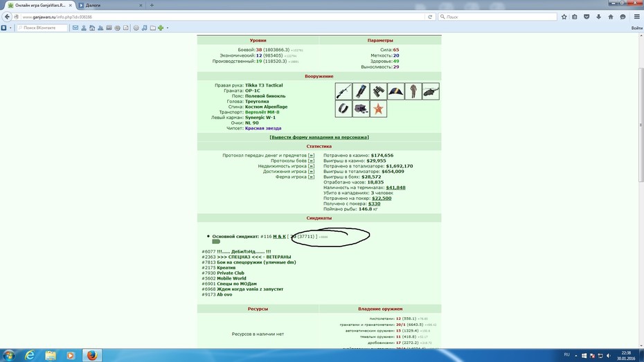Open the Alpenflage suit item icon

[x=413, y=91]
